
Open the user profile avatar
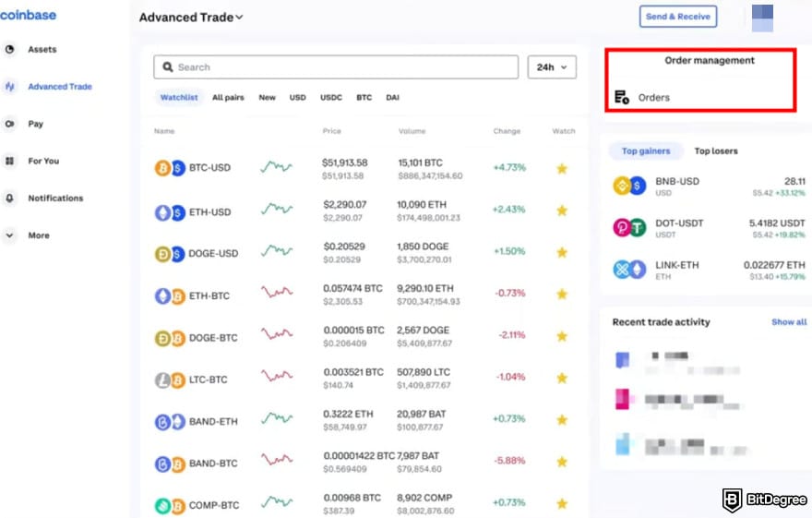tap(762, 18)
